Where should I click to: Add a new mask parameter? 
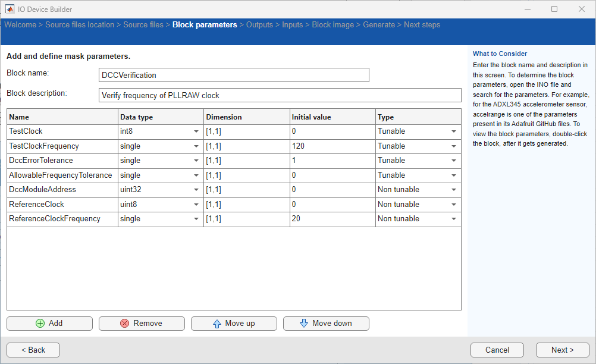(49, 323)
